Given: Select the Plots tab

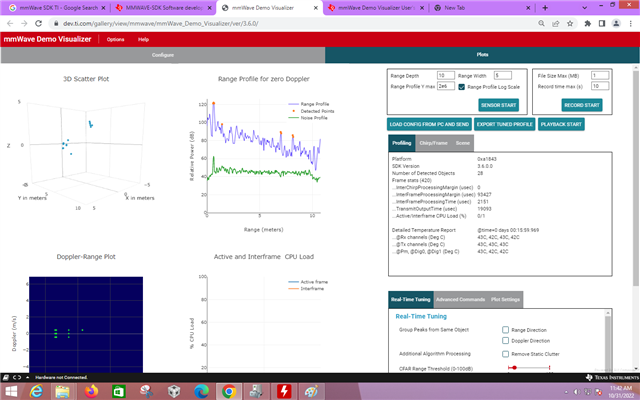Looking at the screenshot, I should point(482,55).
